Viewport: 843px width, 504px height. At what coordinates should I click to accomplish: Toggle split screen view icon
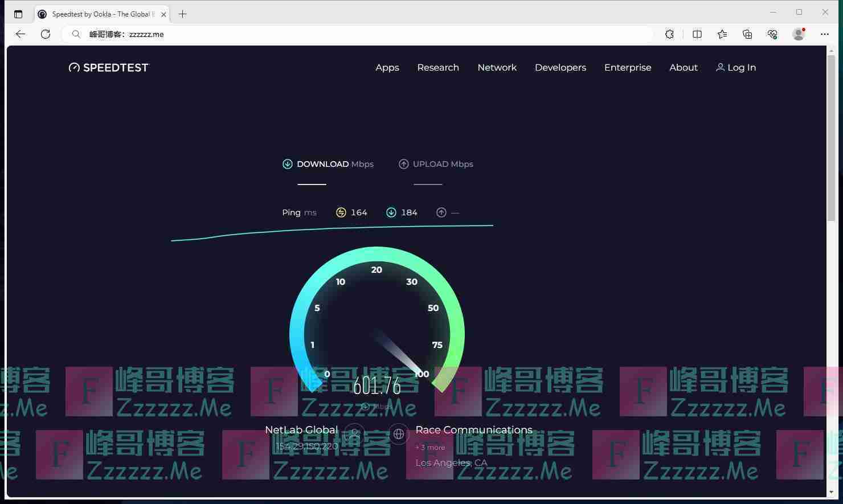pos(697,34)
